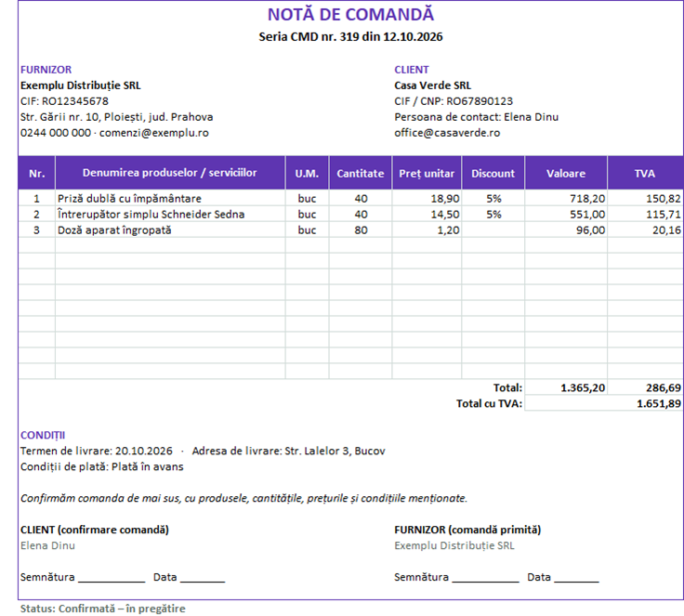
Task: Click the 'Denumirea produselor / serviciilor' header
Action: tap(170, 173)
